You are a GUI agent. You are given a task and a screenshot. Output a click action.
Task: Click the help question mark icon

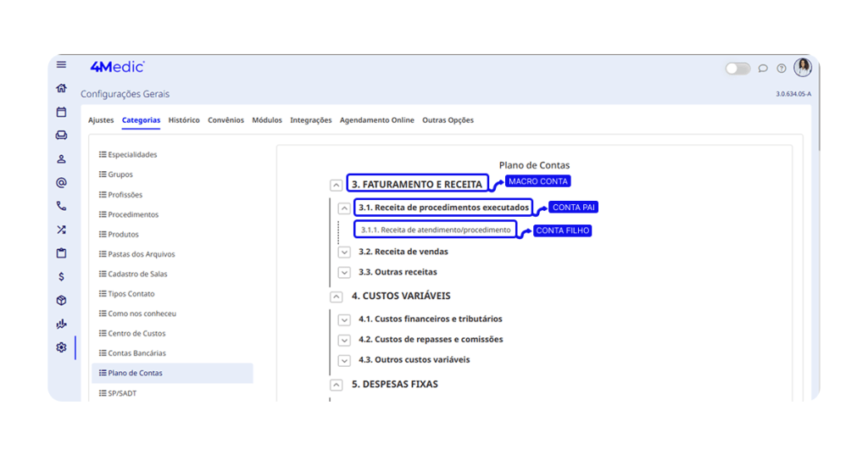coord(782,69)
